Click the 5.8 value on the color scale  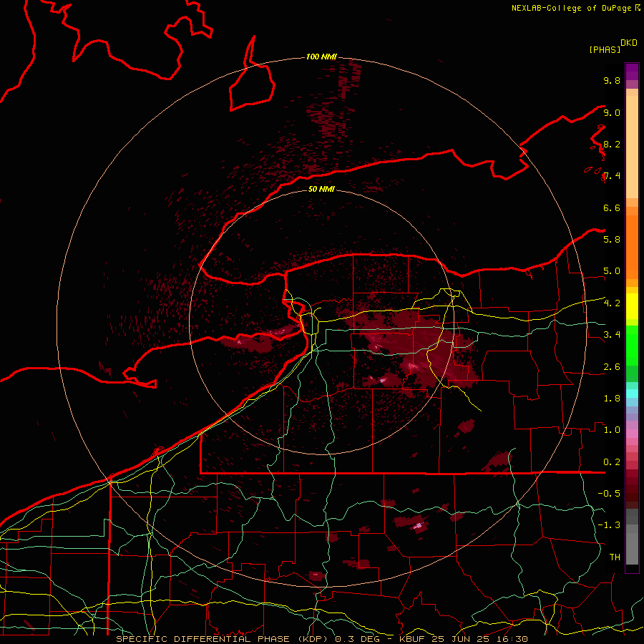point(612,240)
